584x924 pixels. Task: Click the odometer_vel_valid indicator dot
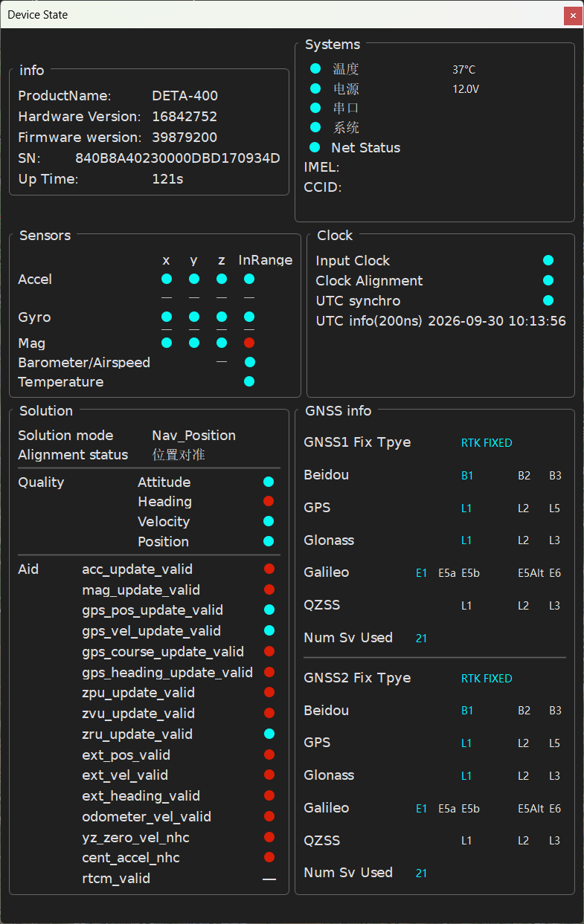pos(269,816)
